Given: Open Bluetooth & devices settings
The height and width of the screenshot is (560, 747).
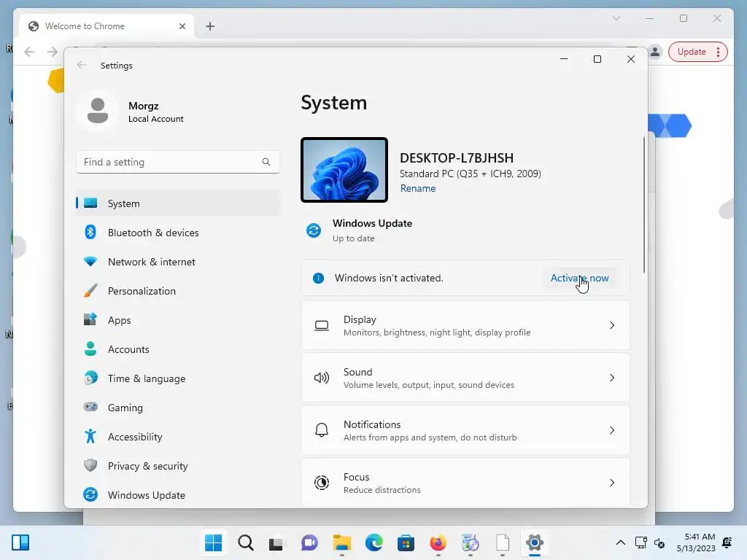Looking at the screenshot, I should click(x=178, y=233).
